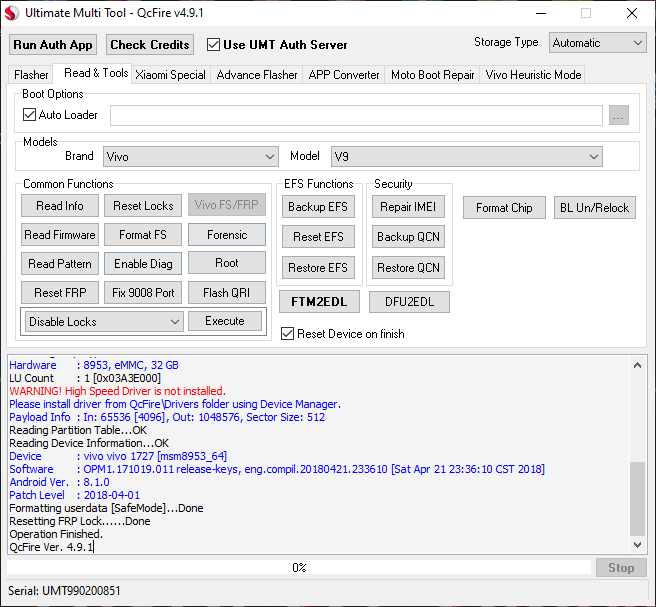
Task: Click the Repair IMEI button
Action: (408, 207)
